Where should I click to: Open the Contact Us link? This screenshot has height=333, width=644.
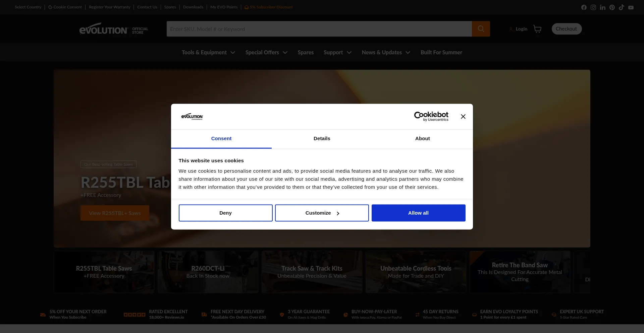tap(147, 7)
